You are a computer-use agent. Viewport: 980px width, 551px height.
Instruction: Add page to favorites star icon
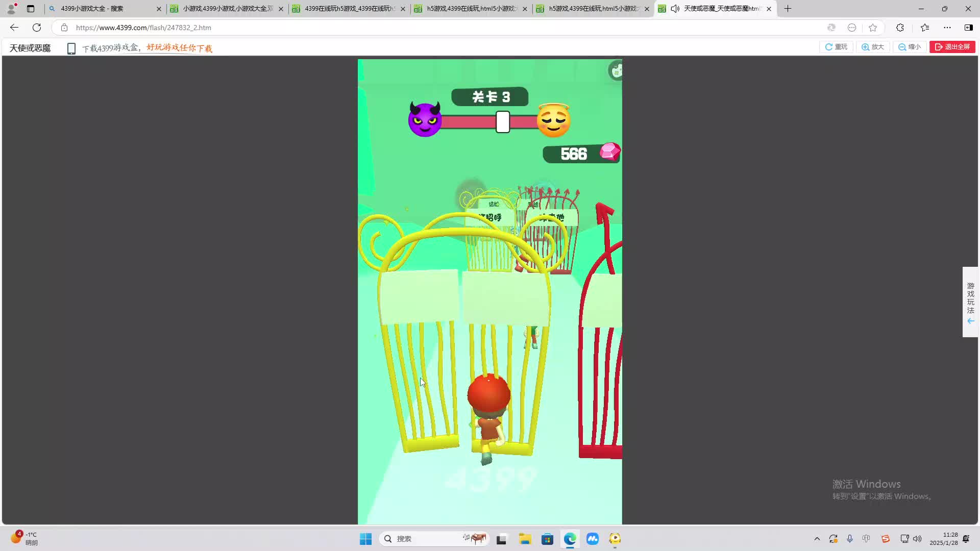(x=873, y=28)
